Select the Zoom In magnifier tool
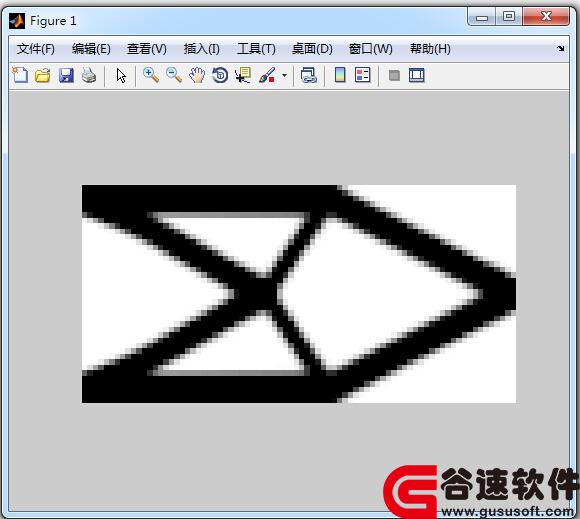This screenshot has width=580, height=519. click(151, 75)
